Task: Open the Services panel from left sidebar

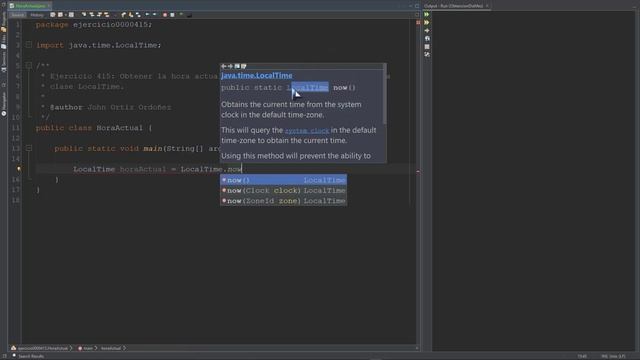Action: [x=4, y=61]
